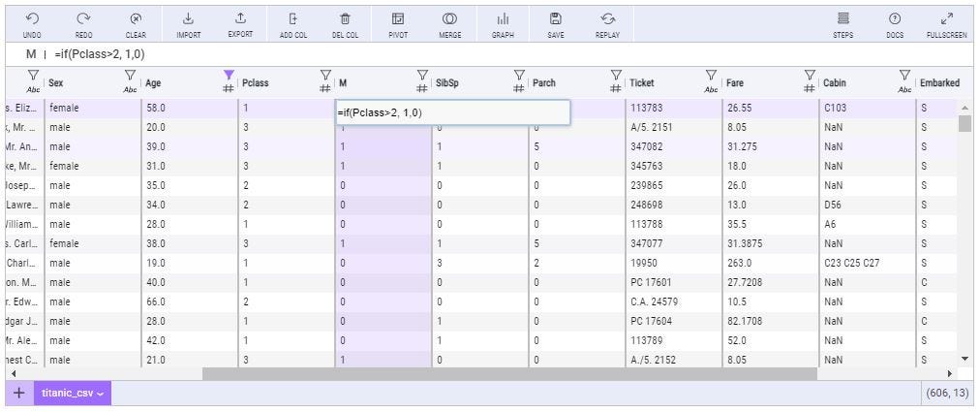The image size is (980, 412).
Task: Open filter for the Ticket column
Action: point(711,76)
